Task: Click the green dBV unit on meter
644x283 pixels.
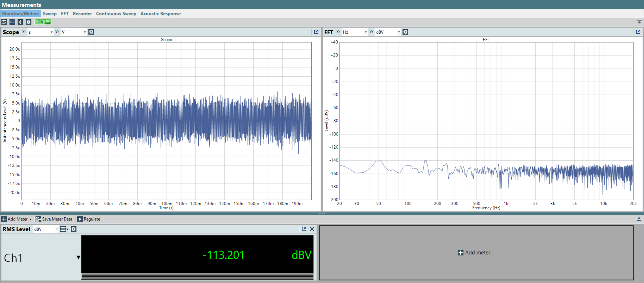Action: (x=301, y=255)
